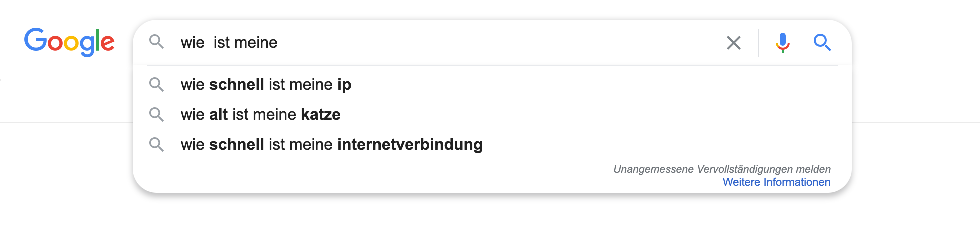Choose suggestion 'wie alt ist meine katze'
The height and width of the screenshot is (244, 980).
pos(260,114)
